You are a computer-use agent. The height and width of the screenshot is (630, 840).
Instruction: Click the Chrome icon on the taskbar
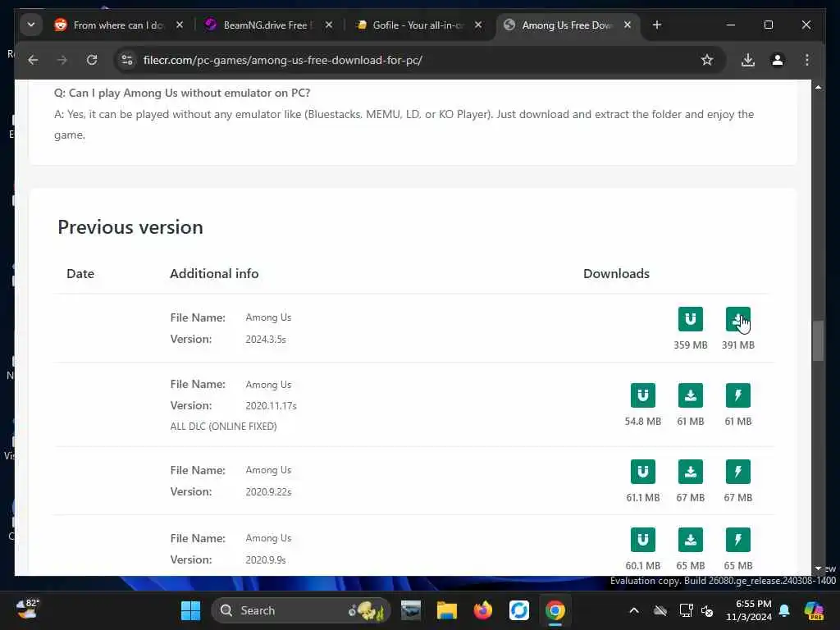(555, 610)
